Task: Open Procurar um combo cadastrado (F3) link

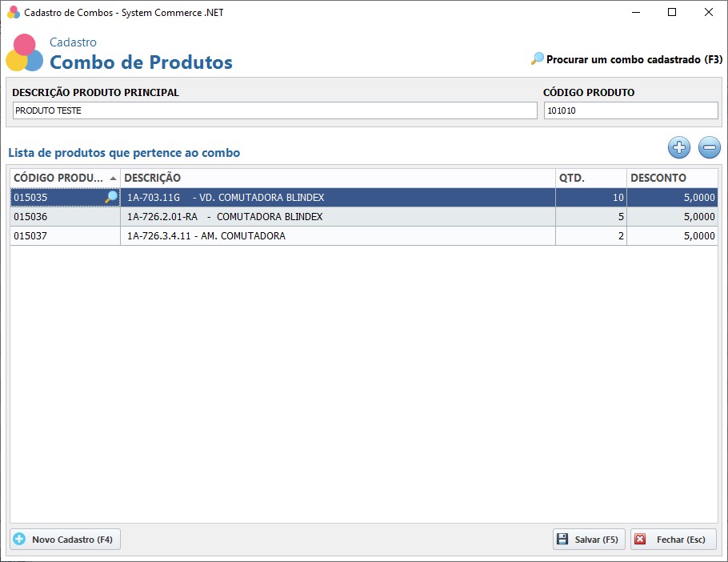Action: 632,59
